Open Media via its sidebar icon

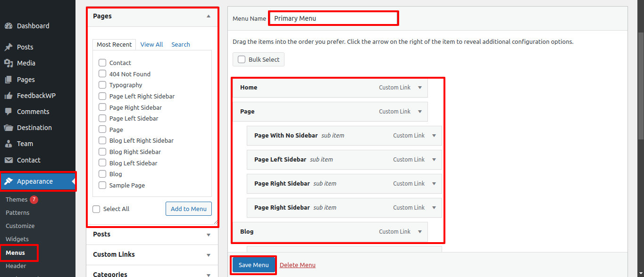coord(8,63)
